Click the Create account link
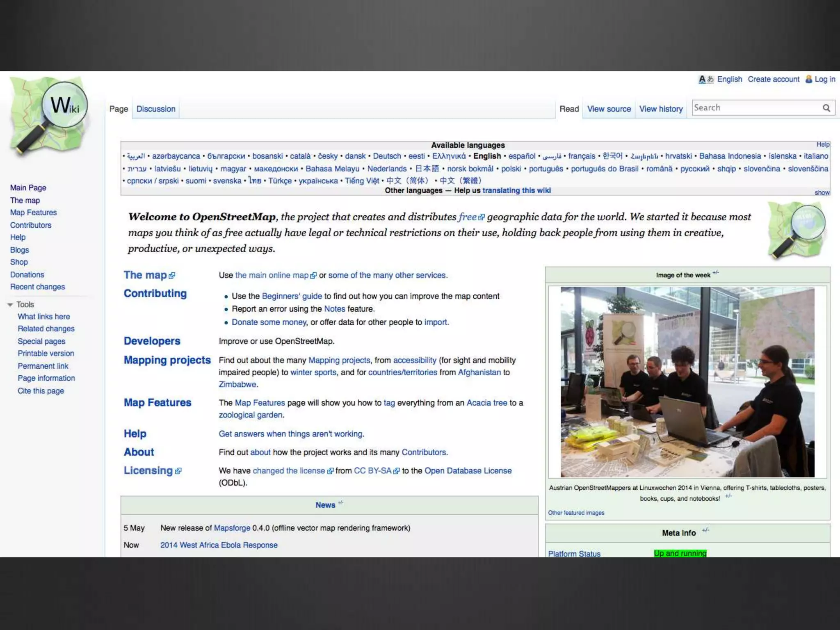Image resolution: width=840 pixels, height=630 pixels. (x=773, y=80)
